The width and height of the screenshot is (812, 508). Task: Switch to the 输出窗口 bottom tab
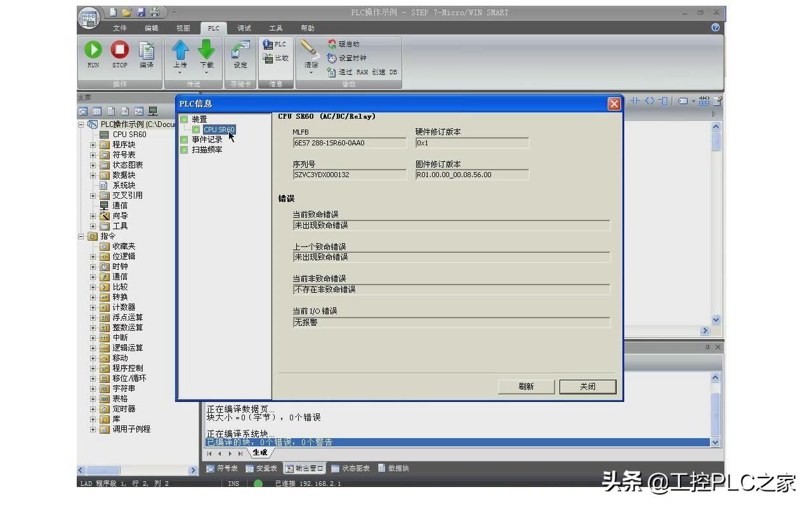click(x=304, y=469)
